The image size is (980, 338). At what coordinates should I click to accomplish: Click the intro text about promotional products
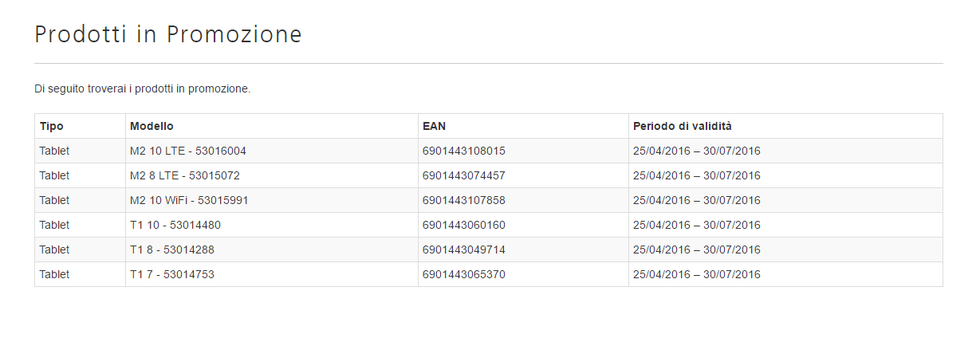[143, 88]
